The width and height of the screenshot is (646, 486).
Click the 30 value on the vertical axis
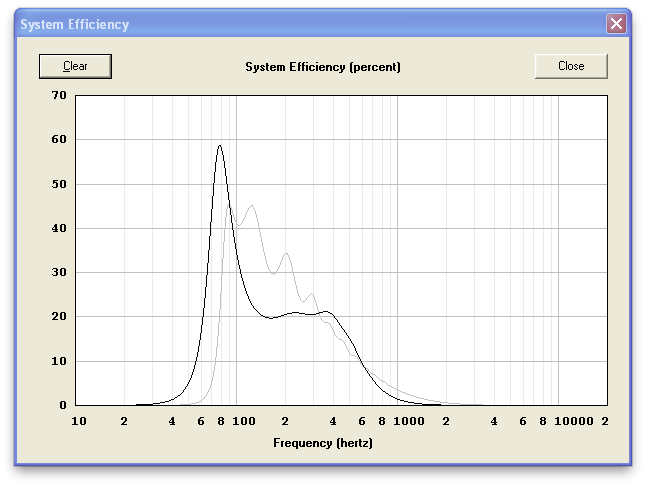[x=59, y=272]
